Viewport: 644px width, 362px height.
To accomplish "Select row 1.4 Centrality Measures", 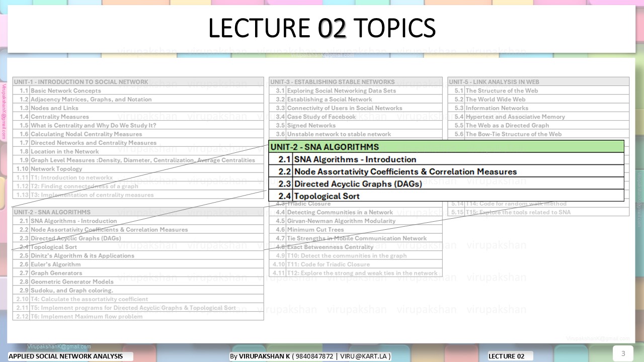I will click(x=138, y=117).
